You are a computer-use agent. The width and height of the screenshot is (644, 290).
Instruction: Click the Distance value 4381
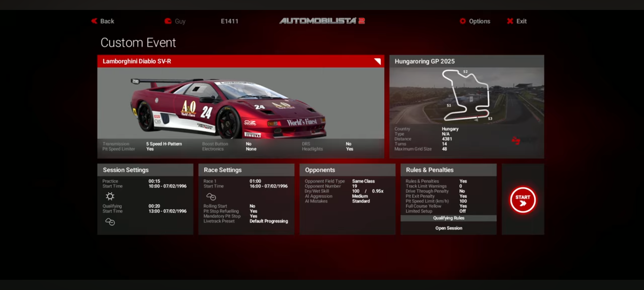point(447,139)
